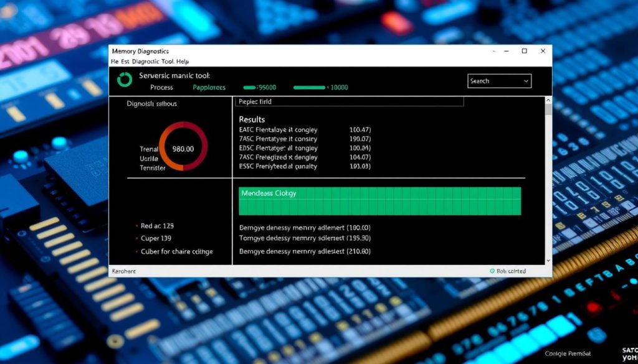Click the red donut gauge showing 980.00
The image size is (638, 364).
tap(183, 146)
